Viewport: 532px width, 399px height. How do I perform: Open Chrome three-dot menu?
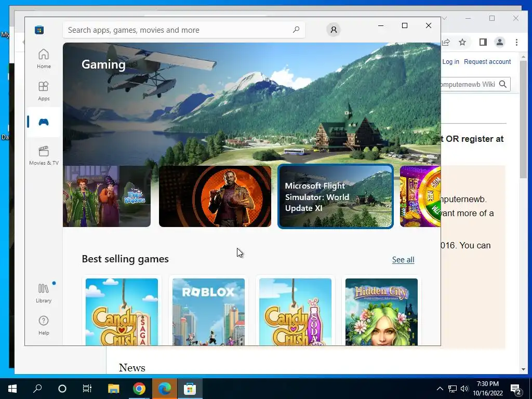(516, 42)
